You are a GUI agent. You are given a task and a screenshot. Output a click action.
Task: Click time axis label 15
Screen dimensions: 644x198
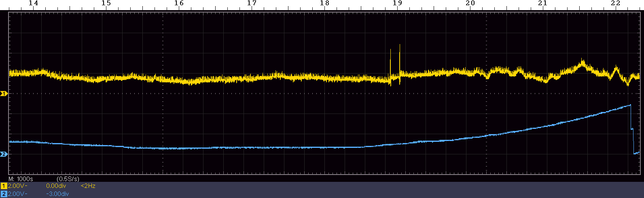(x=106, y=3)
